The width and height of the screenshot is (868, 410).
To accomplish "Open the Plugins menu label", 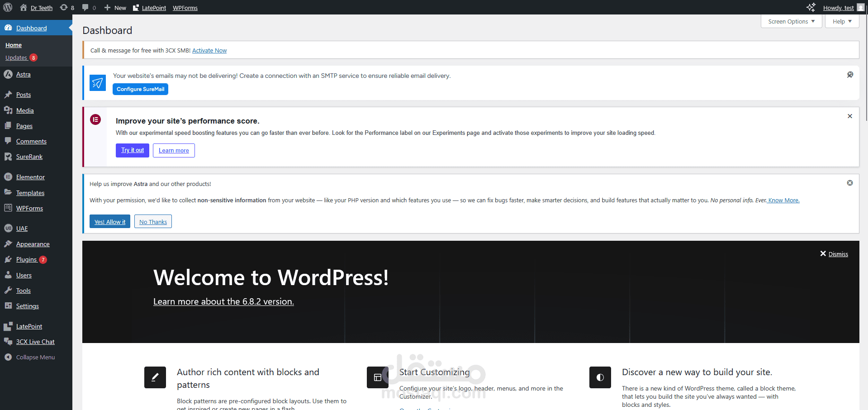I will tap(26, 259).
